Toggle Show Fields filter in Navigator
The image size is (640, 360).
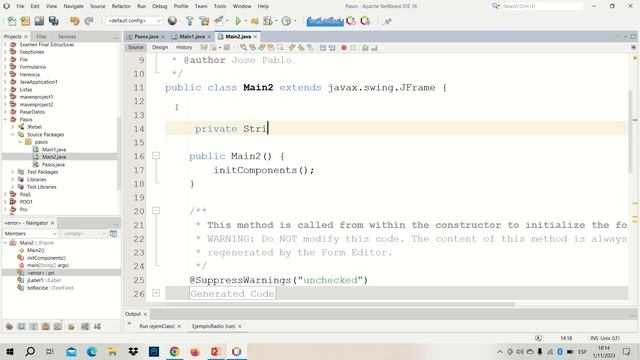(x=22, y=327)
